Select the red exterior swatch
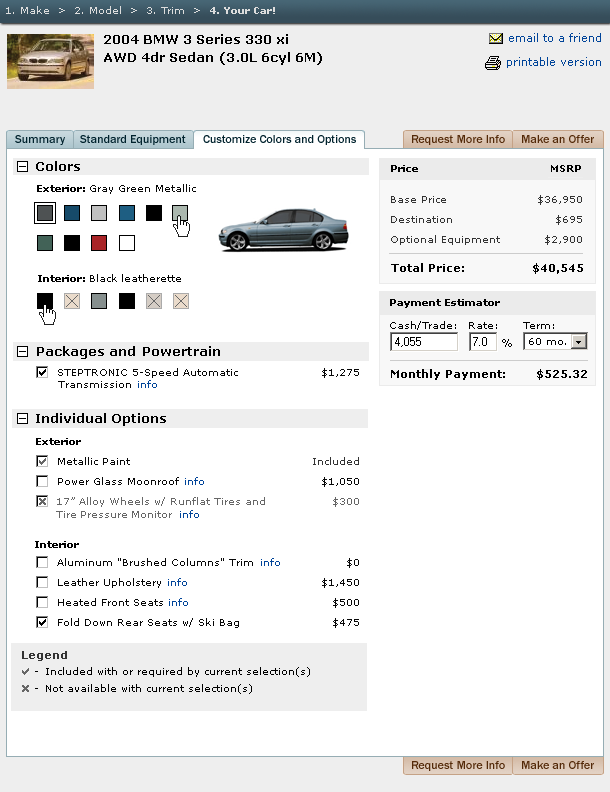 tap(99, 243)
